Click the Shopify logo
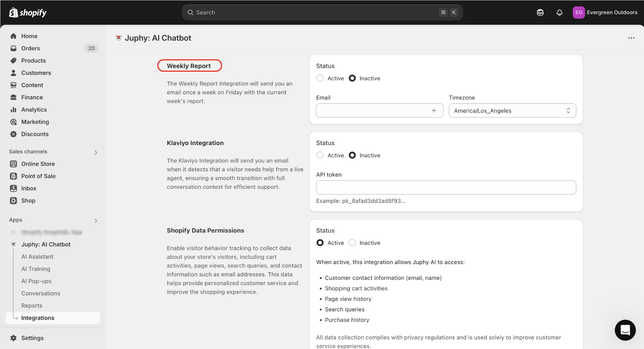 28,12
